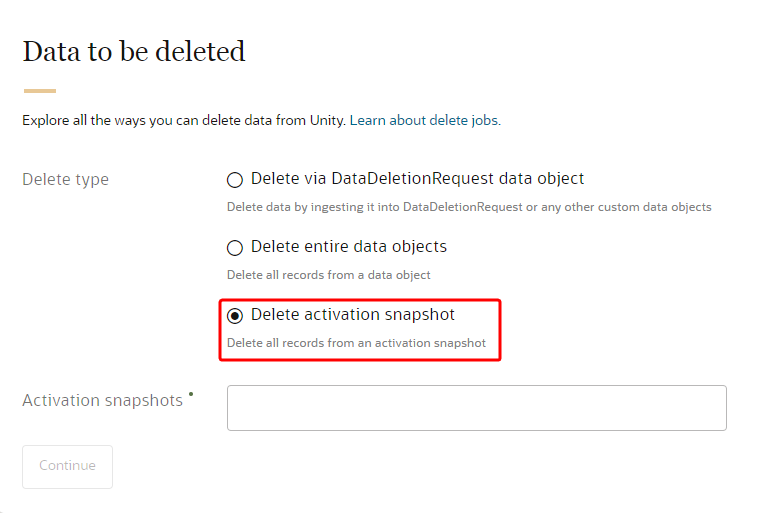Select the "Delete activation snapshot" radio button
The image size is (783, 513).
(235, 316)
